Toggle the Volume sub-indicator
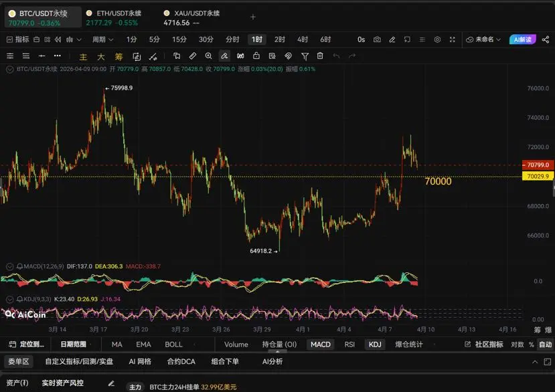 click(x=236, y=345)
